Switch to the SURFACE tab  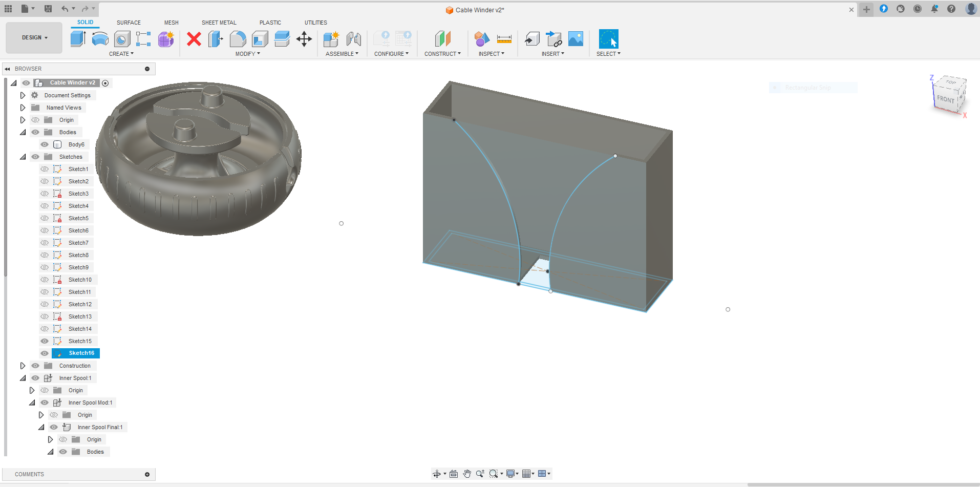(x=129, y=23)
